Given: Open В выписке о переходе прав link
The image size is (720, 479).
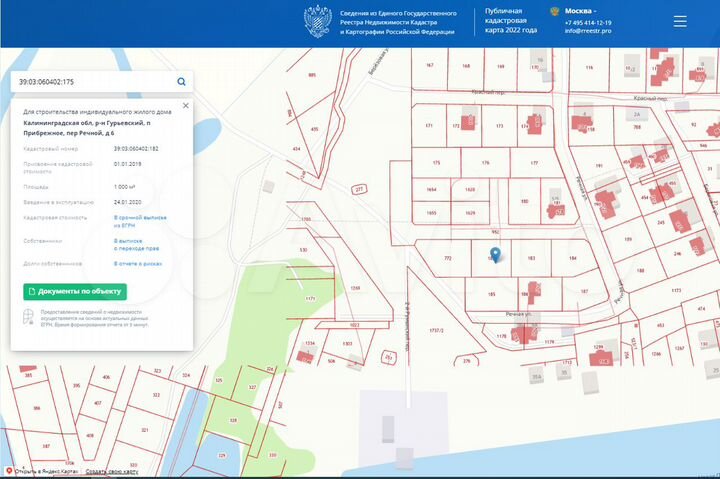Looking at the screenshot, I should point(135,244).
